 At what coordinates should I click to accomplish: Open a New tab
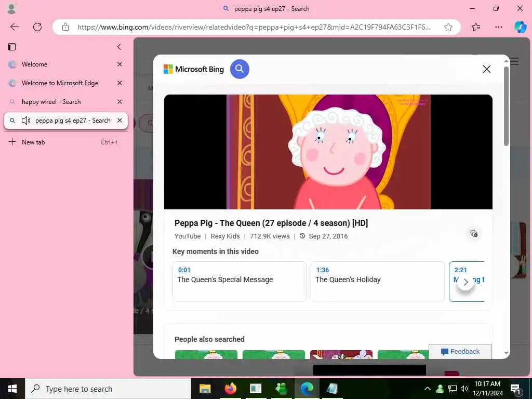coord(65,142)
